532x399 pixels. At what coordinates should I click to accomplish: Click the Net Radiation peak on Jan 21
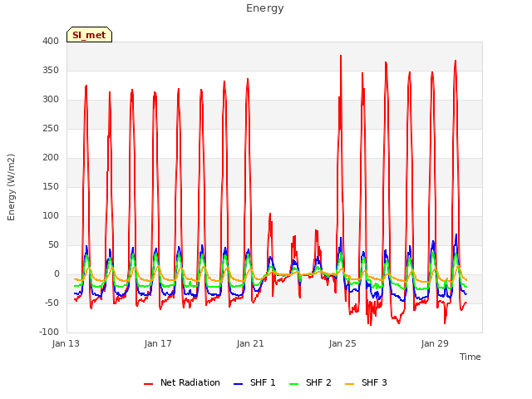coord(248,80)
